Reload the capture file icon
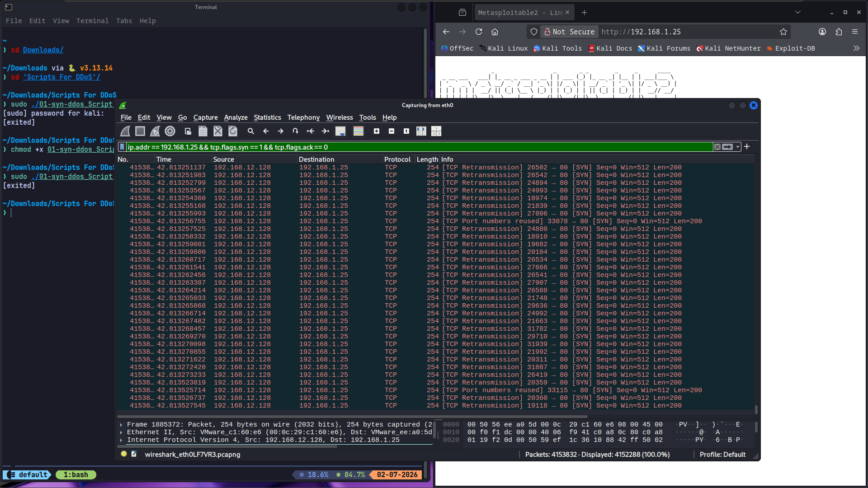The width and height of the screenshot is (868, 488). pyautogui.click(x=233, y=131)
